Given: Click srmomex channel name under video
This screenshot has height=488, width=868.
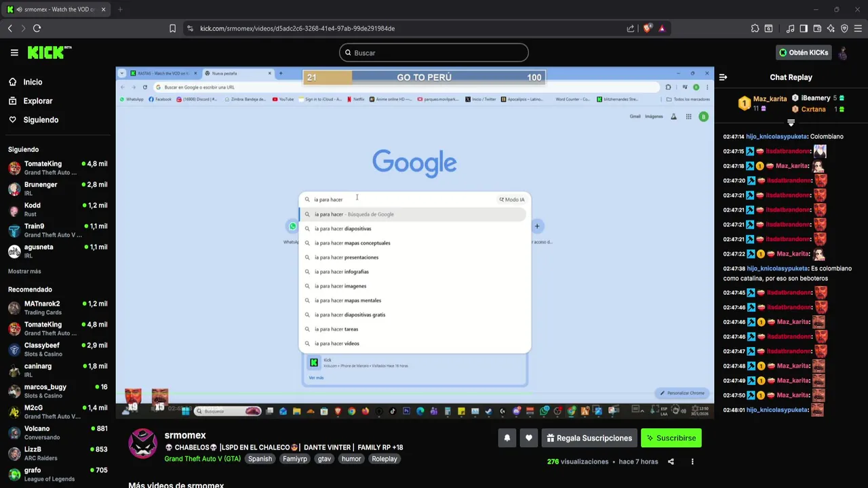Looking at the screenshot, I should coord(184,435).
